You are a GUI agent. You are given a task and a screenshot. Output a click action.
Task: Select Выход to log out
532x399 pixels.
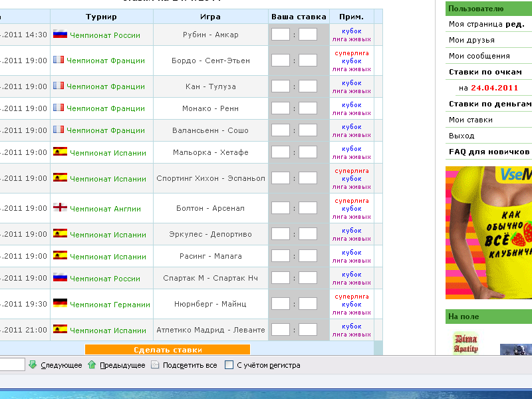[462, 136]
